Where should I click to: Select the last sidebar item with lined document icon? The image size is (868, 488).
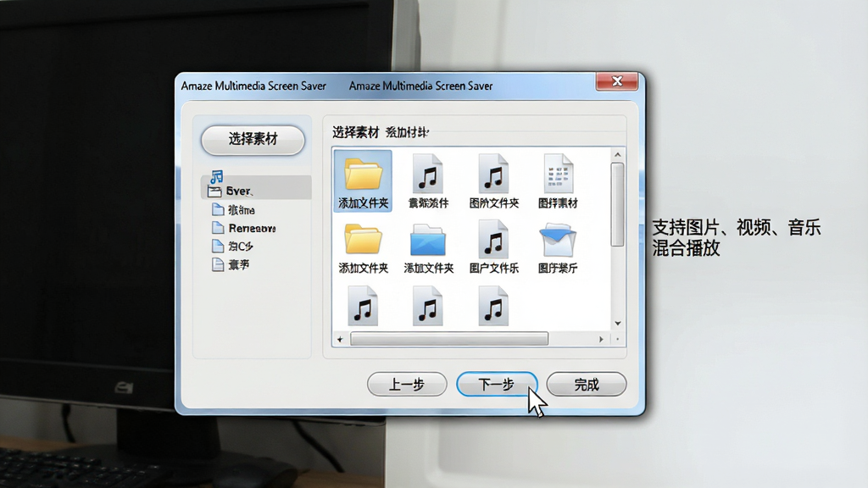click(231, 264)
